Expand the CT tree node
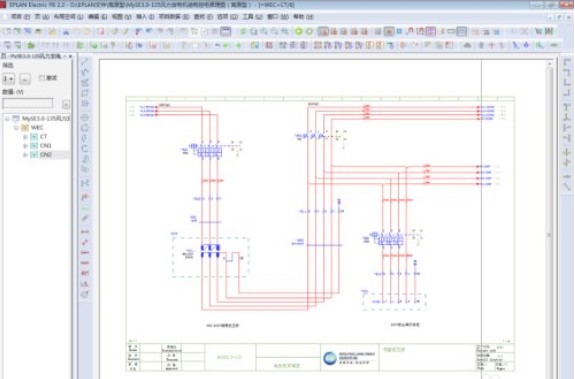575x379 pixels. (x=25, y=137)
